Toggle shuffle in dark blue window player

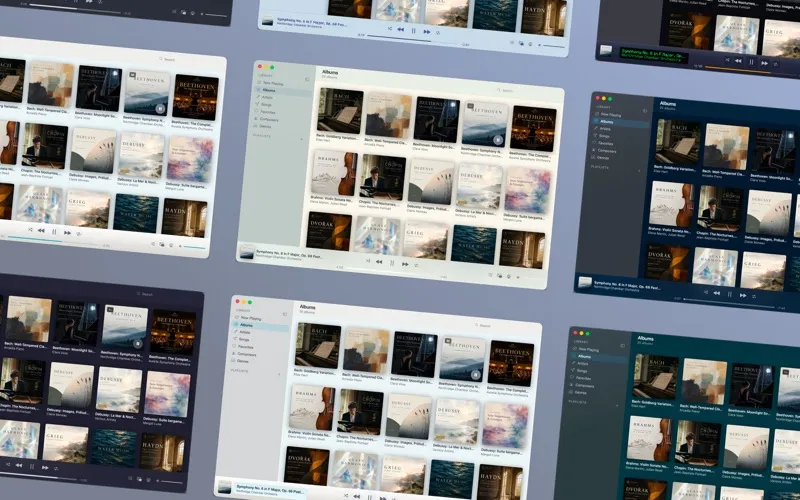coord(706,292)
